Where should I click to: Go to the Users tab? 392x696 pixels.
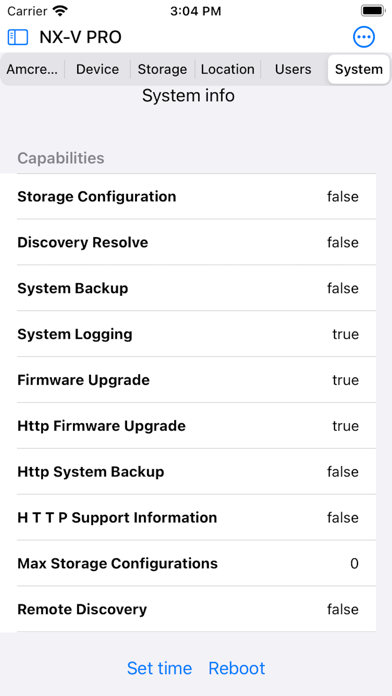click(x=293, y=69)
